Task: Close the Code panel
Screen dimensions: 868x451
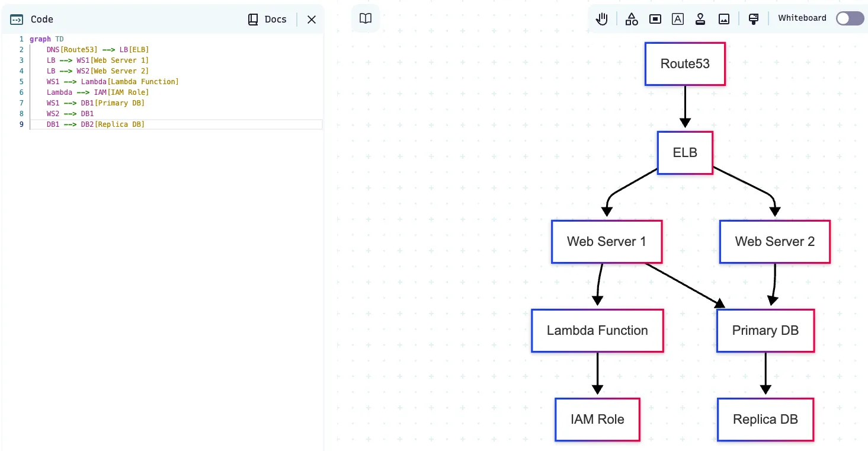Action: coord(312,20)
